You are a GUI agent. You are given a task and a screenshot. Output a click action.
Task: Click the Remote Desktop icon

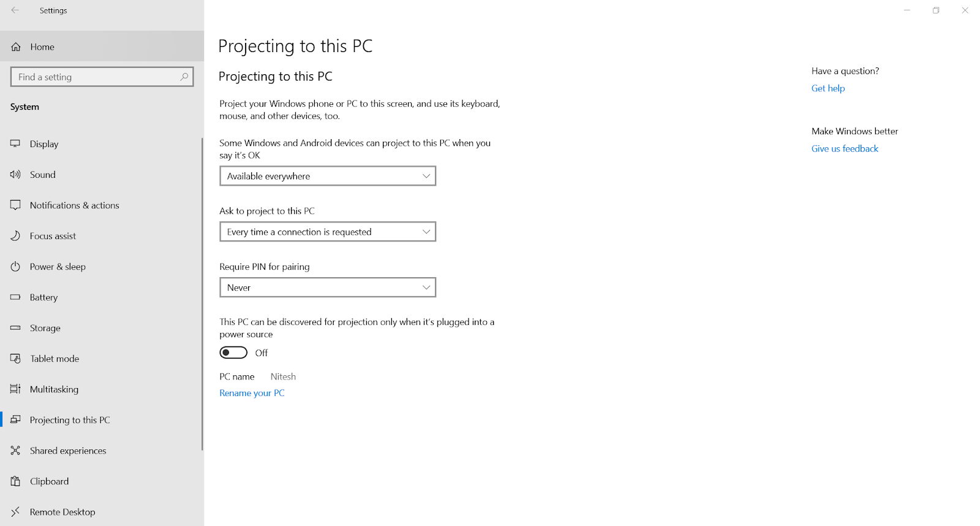(15, 512)
